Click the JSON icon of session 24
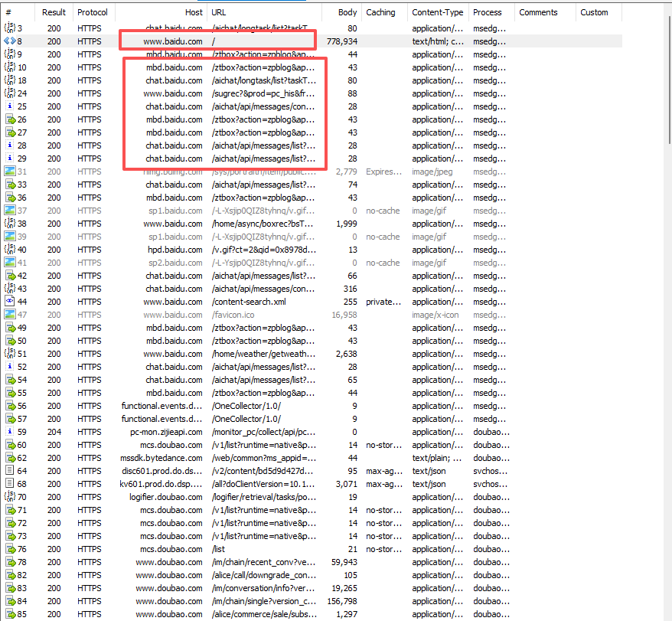Screen dimensions: 672x621 (x=9, y=93)
